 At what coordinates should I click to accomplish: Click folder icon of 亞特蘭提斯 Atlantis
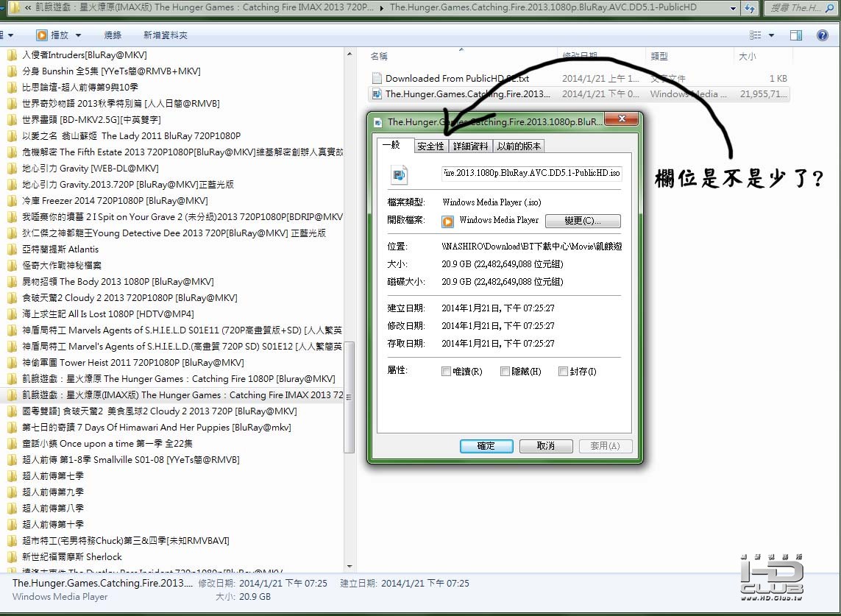[12, 249]
